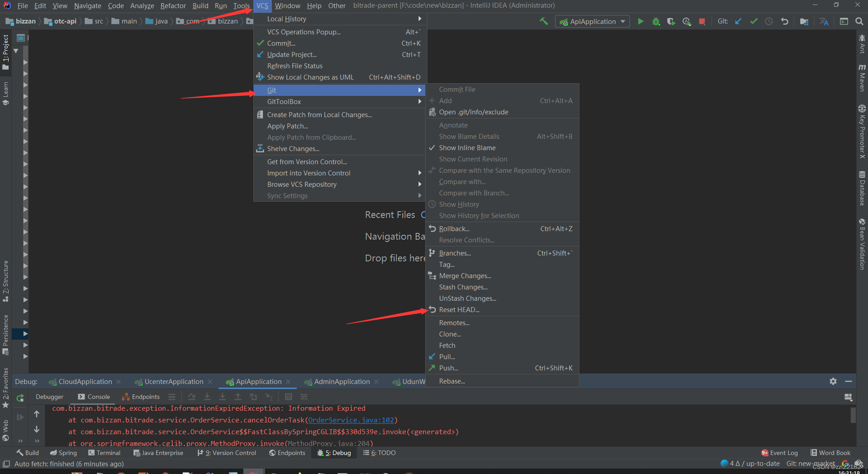Expand the Local History submenu
This screenshot has width=868, height=474.
(x=339, y=19)
